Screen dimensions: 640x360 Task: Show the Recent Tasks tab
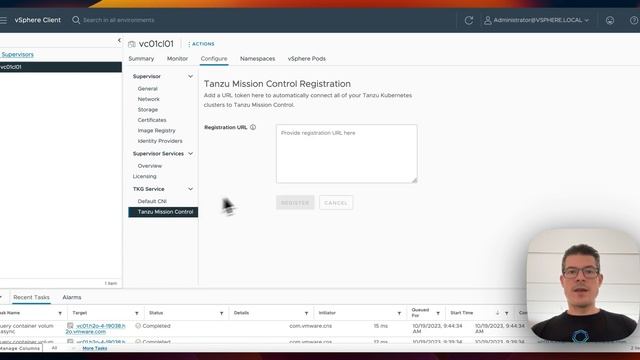click(x=31, y=297)
